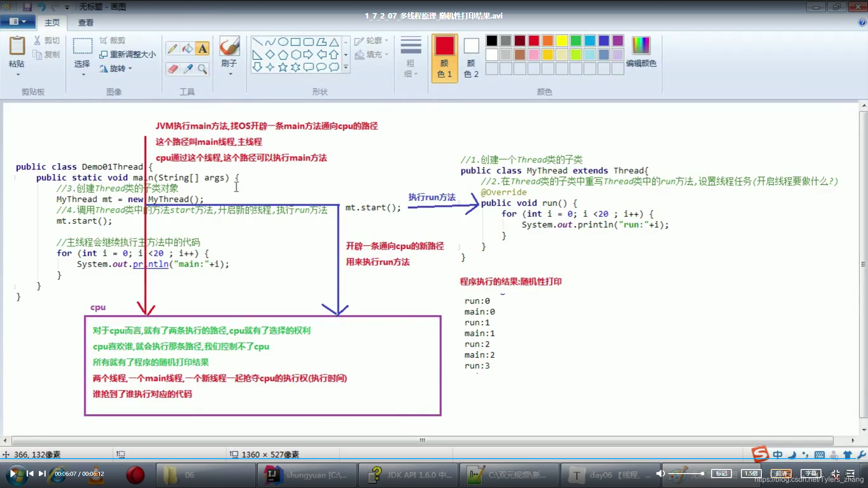Open Edit colors (编辑颜色)
Viewport: 868px width, 488px height.
pos(641,52)
